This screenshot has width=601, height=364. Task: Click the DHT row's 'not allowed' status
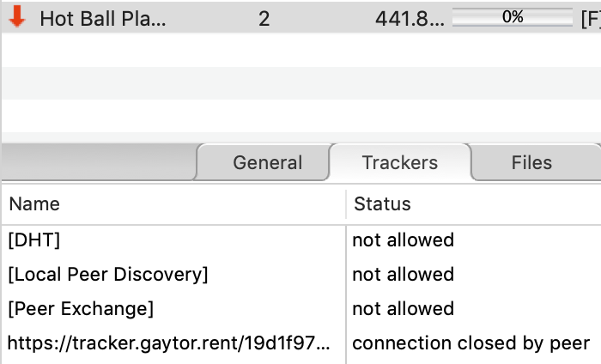point(403,240)
